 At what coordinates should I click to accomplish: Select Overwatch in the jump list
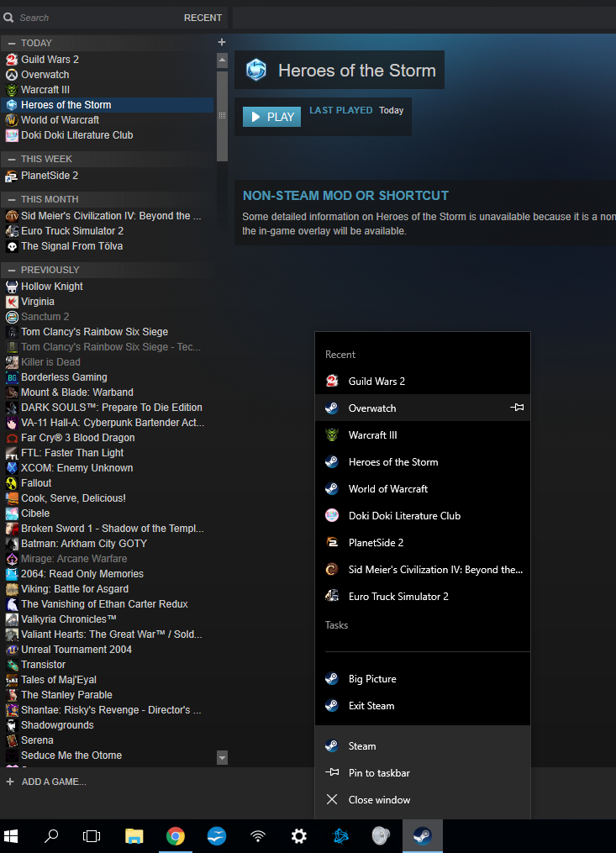point(422,408)
